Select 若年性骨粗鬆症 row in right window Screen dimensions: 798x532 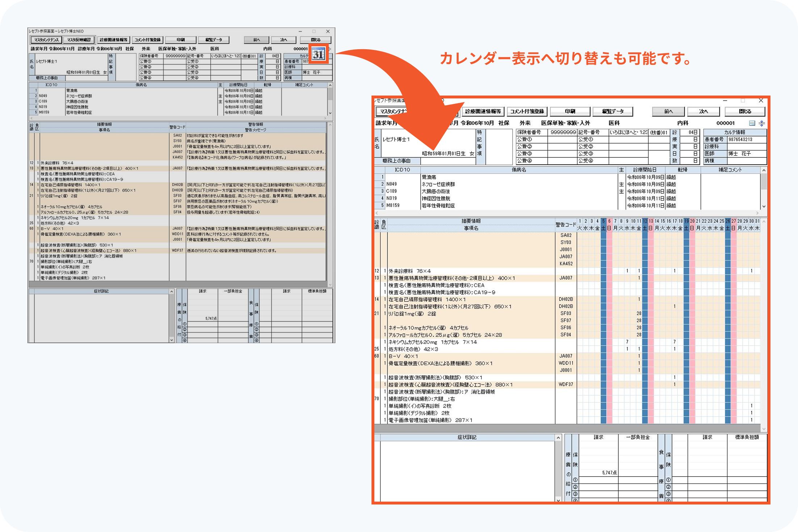pos(567,206)
